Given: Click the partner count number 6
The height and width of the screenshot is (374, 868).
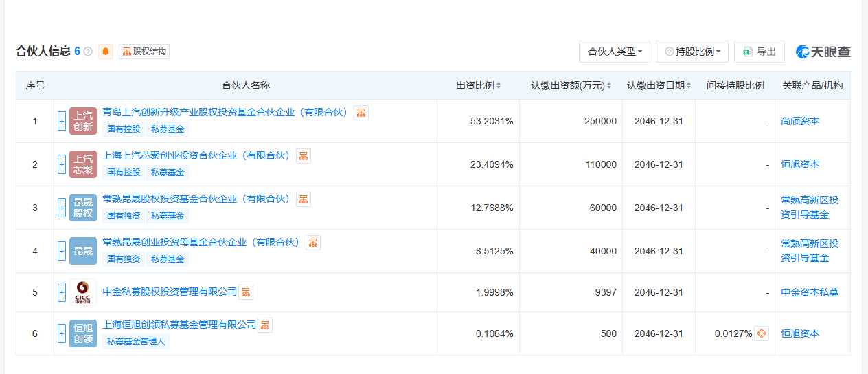Looking at the screenshot, I should 78,52.
